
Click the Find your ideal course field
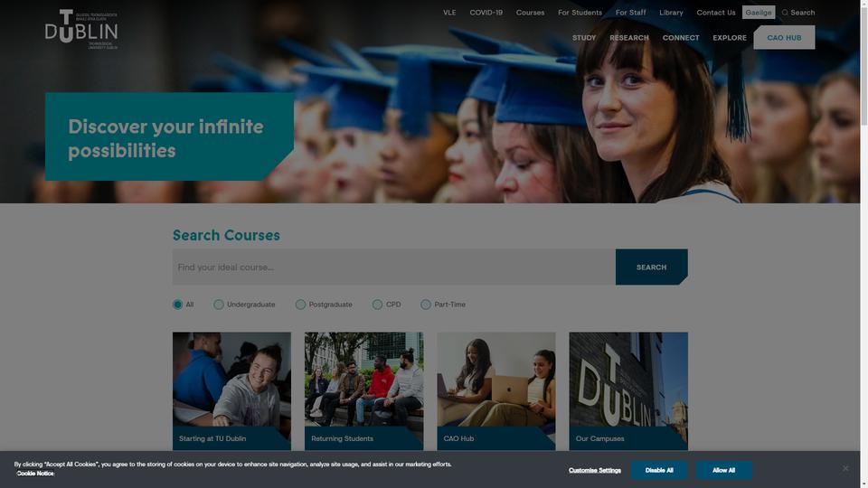393,267
